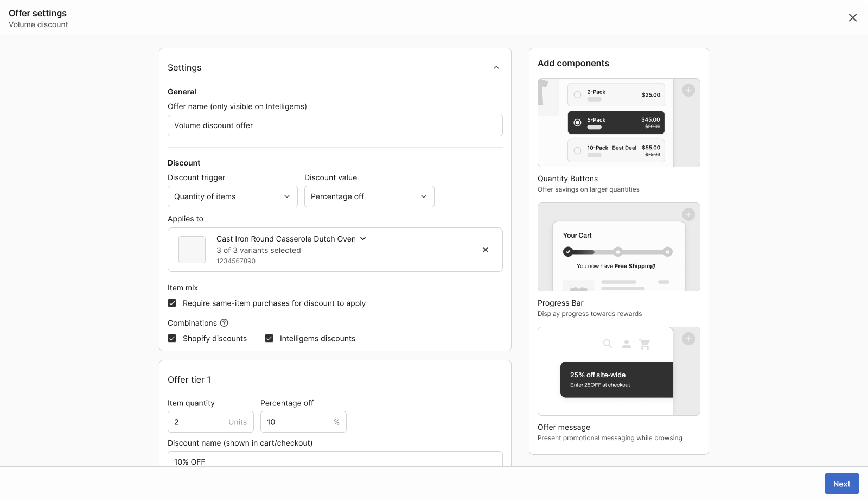Click the Combinations help question icon
Screen dimensions: 868x501
point(224,323)
